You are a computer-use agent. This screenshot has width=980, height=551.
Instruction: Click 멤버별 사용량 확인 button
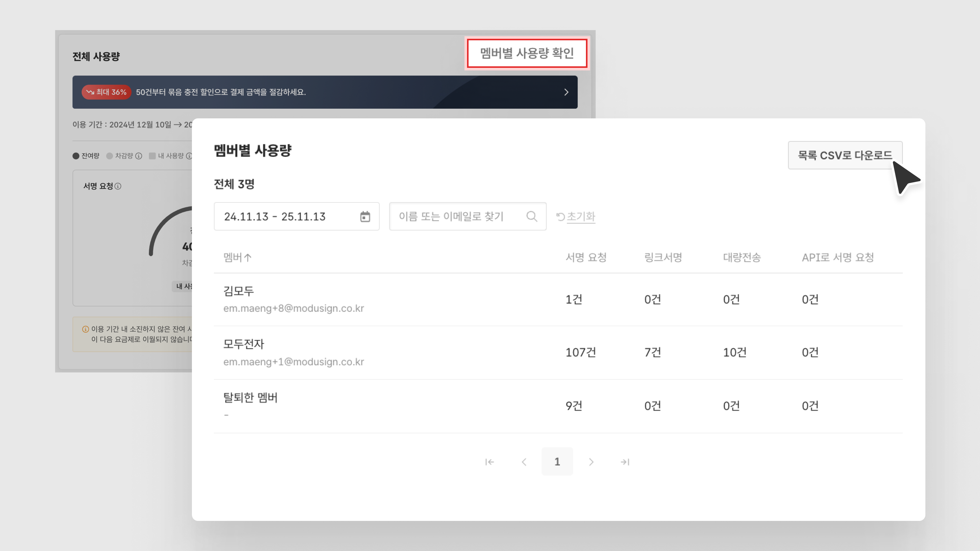click(527, 53)
